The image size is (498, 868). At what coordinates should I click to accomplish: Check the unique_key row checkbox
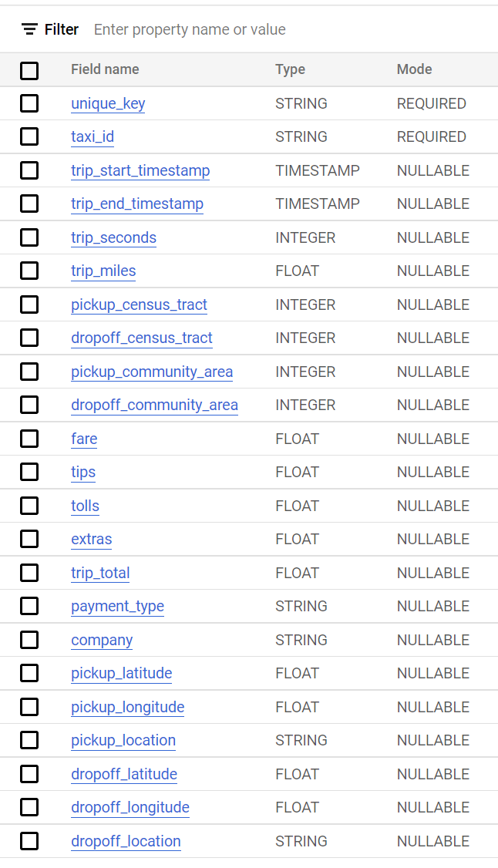29,103
